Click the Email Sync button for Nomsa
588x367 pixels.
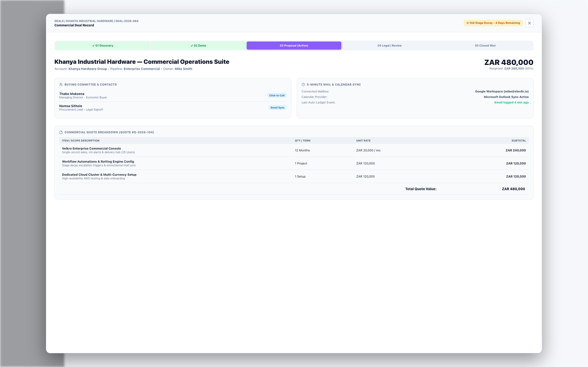pos(277,107)
